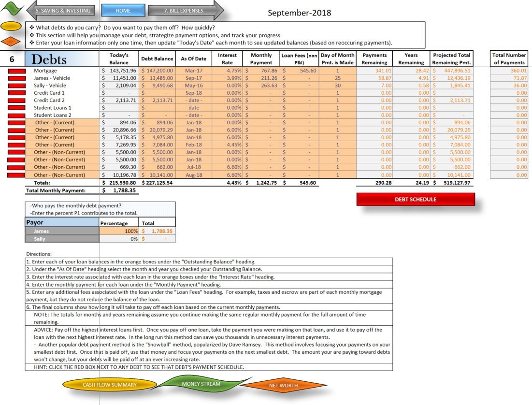
Task: Click the Student Loans 1 label
Action: pos(52,108)
